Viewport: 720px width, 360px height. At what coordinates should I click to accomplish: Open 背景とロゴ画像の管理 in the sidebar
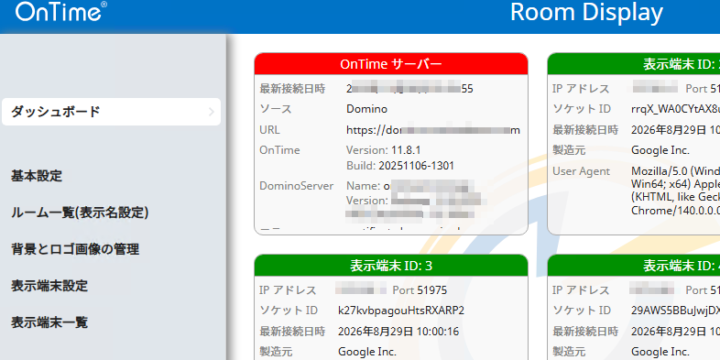75,249
